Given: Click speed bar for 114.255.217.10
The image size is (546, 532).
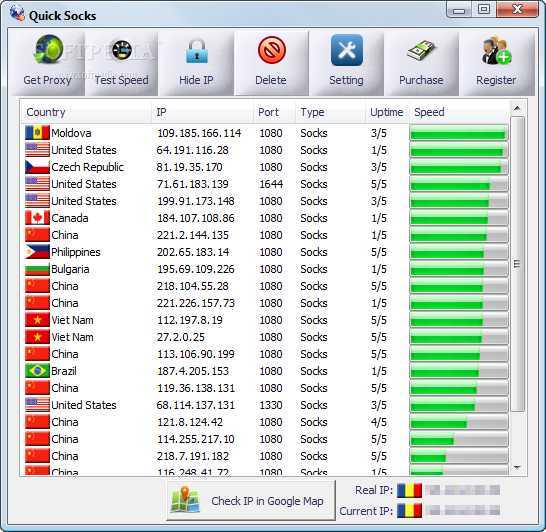Looking at the screenshot, I should click(x=459, y=439).
